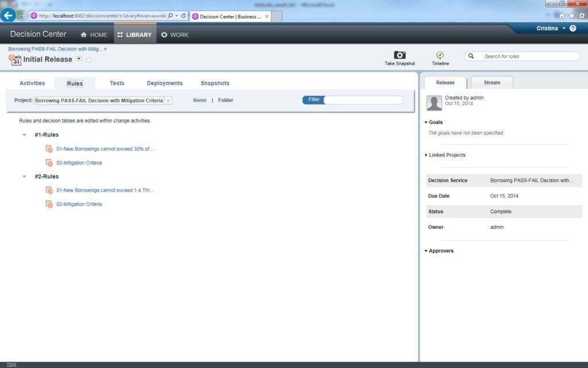Click the Borrowing PASS-FAIL Decision breadcrumb link
This screenshot has height=368, width=588.
[x=55, y=49]
